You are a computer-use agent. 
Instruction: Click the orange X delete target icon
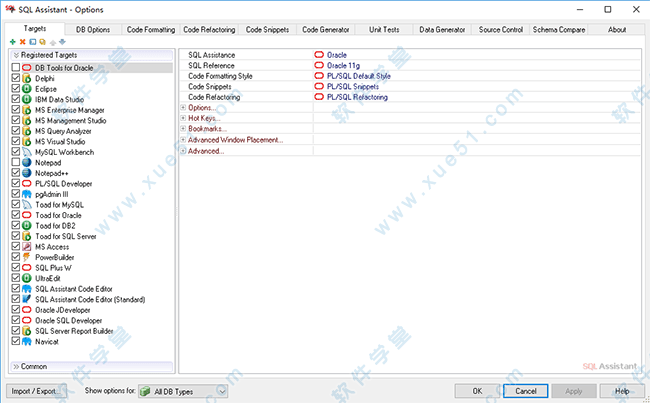pyautogui.click(x=22, y=42)
